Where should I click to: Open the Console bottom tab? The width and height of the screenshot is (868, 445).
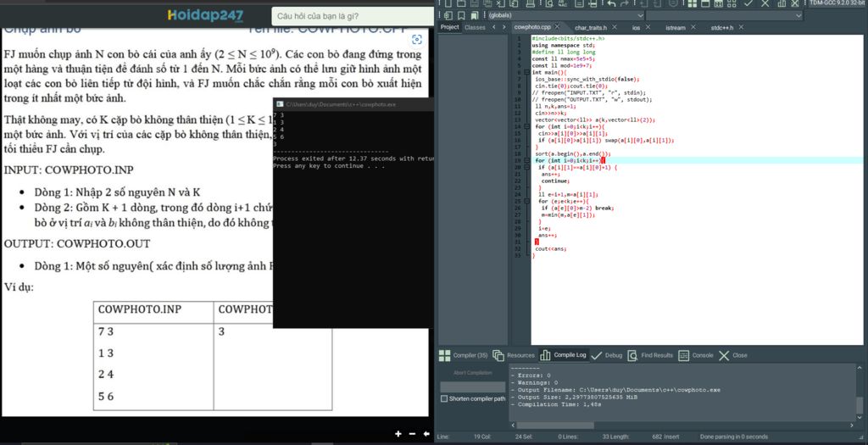(x=696, y=355)
